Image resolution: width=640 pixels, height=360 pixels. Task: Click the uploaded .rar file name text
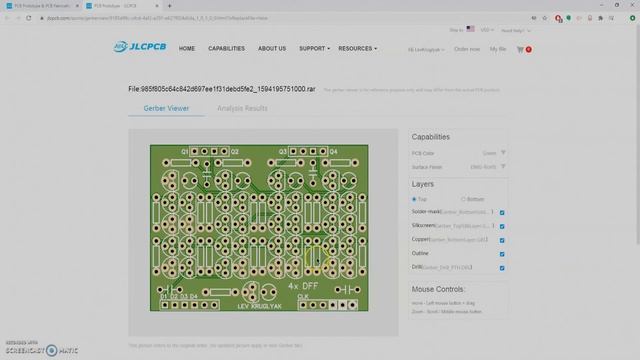click(222, 89)
